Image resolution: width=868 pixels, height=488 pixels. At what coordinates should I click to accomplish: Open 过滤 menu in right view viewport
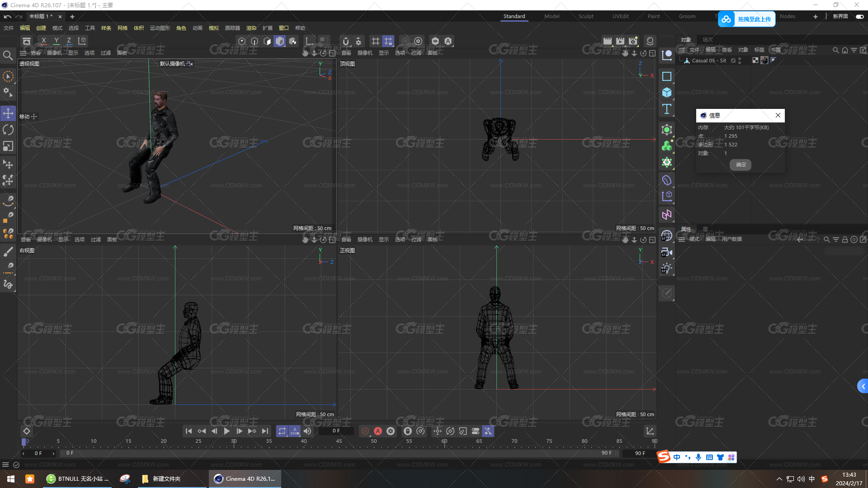96,239
